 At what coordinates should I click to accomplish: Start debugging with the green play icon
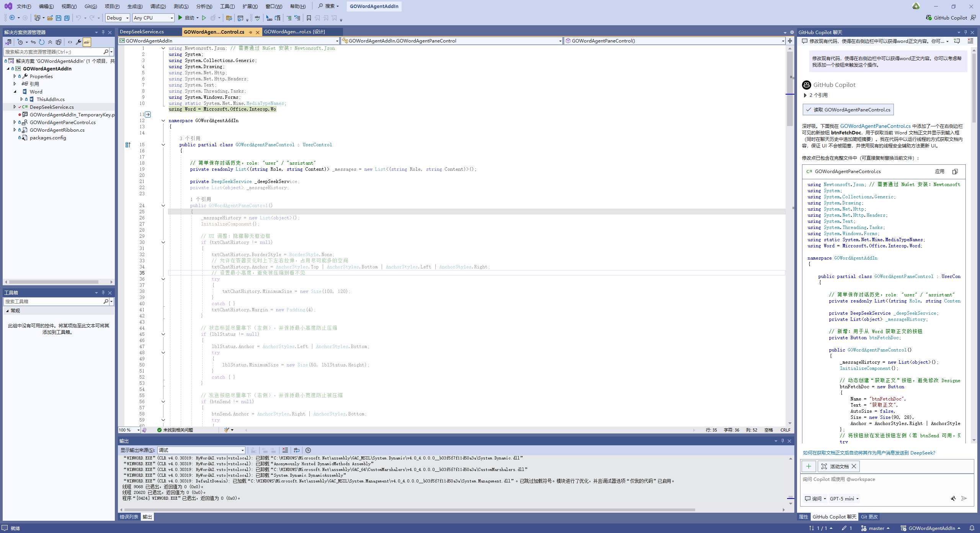[180, 18]
